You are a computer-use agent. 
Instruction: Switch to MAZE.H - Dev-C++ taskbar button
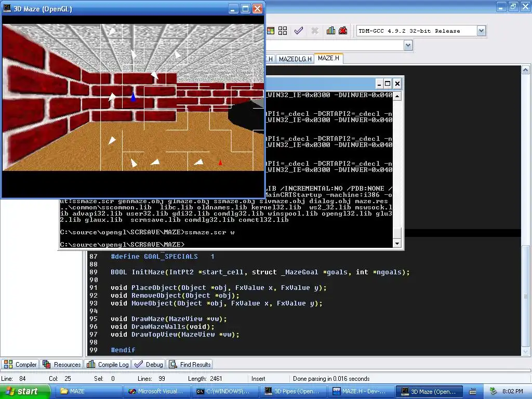pos(361,391)
